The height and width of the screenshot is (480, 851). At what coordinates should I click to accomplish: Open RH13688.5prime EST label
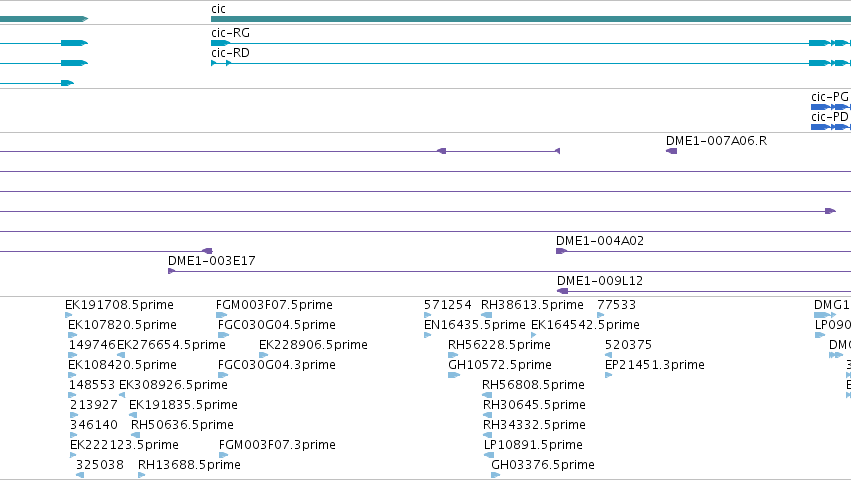[189, 465]
